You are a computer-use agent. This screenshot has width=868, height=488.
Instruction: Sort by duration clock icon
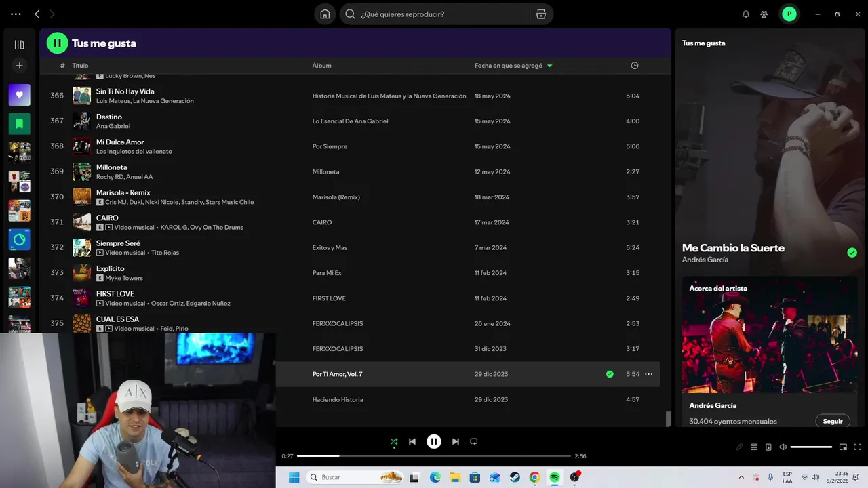tap(635, 66)
